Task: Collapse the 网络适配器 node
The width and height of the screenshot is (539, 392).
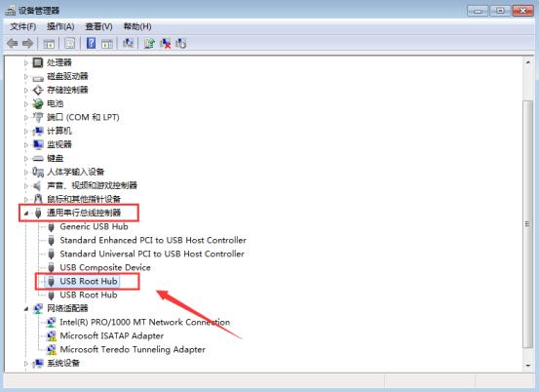Action: coord(26,309)
